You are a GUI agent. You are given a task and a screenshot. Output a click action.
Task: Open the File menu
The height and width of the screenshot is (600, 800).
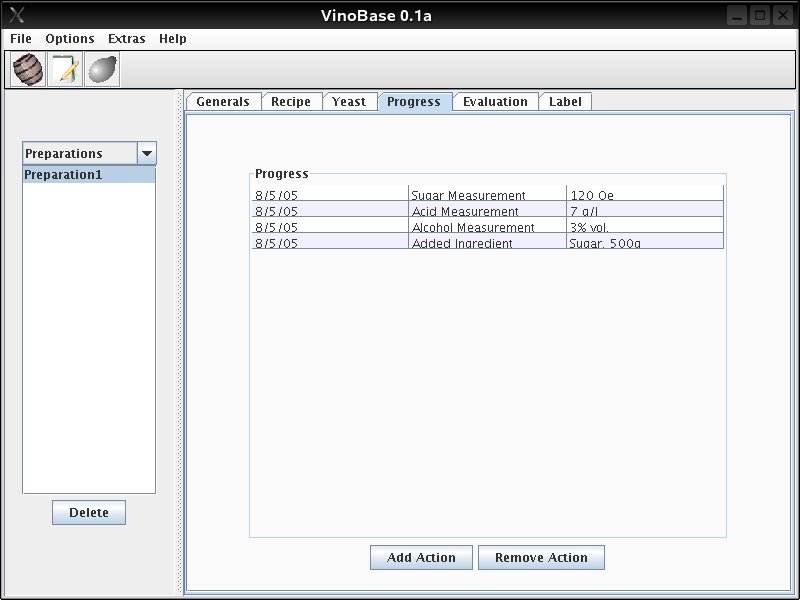21,39
